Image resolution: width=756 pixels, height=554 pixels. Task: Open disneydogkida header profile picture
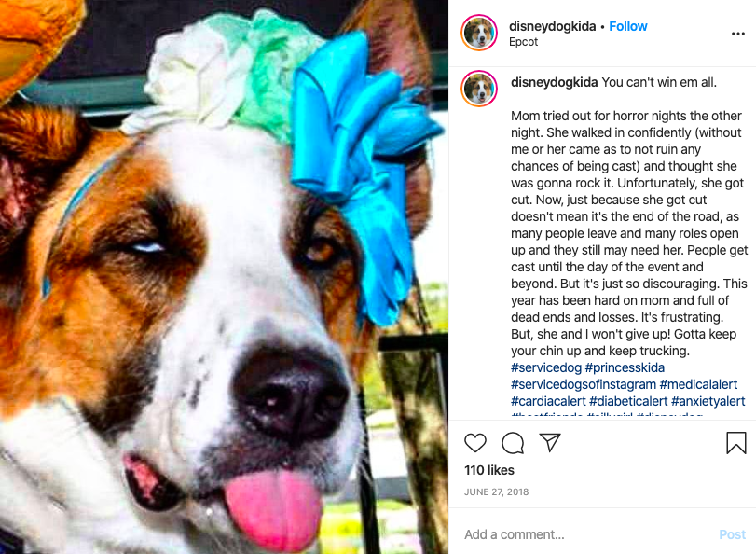click(479, 33)
